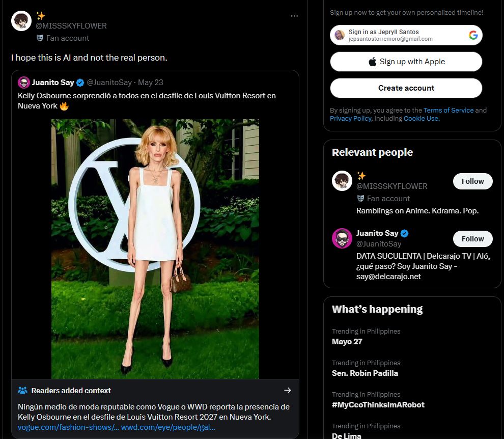504x439 pixels.
Task: Click the Create account button
Action: (x=406, y=88)
